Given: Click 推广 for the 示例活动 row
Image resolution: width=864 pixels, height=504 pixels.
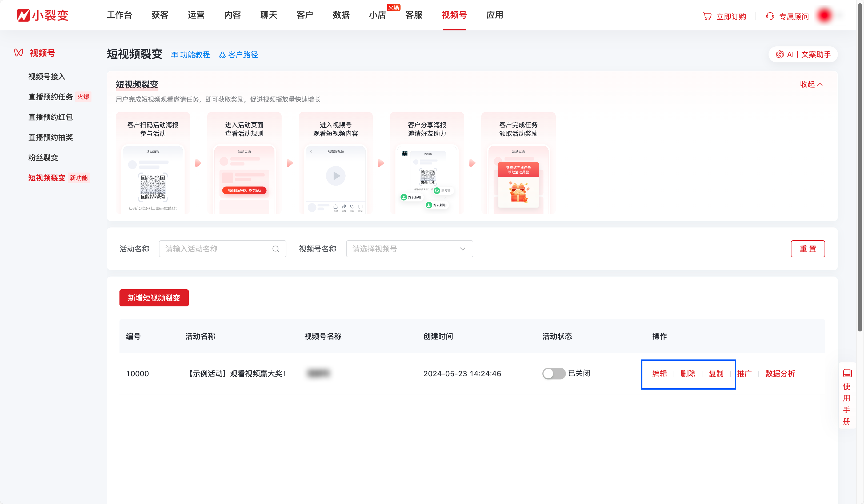Looking at the screenshot, I should point(744,373).
